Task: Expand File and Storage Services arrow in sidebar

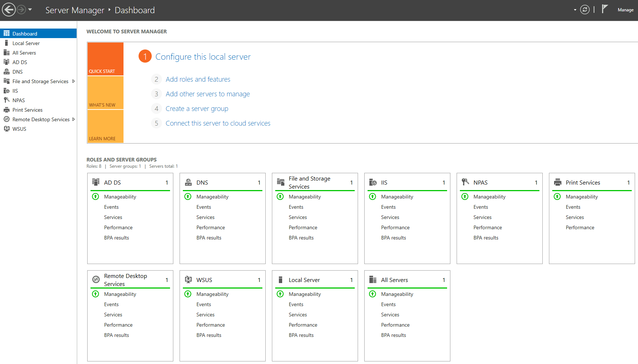Action: click(73, 81)
